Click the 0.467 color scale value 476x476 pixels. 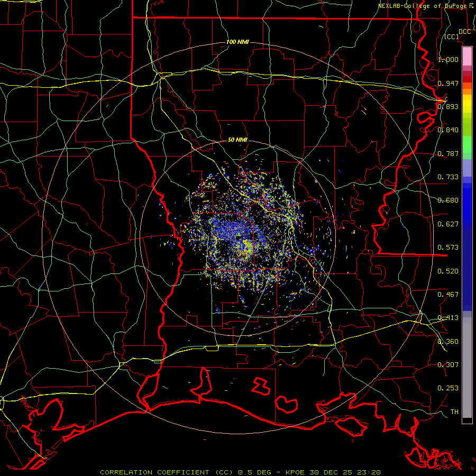(448, 294)
